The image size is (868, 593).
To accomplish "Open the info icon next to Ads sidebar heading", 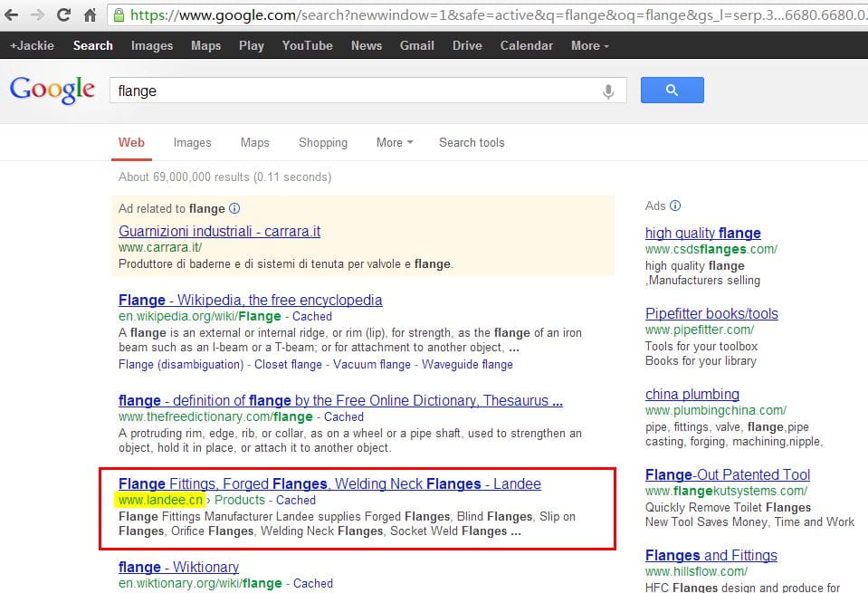I will coord(675,206).
